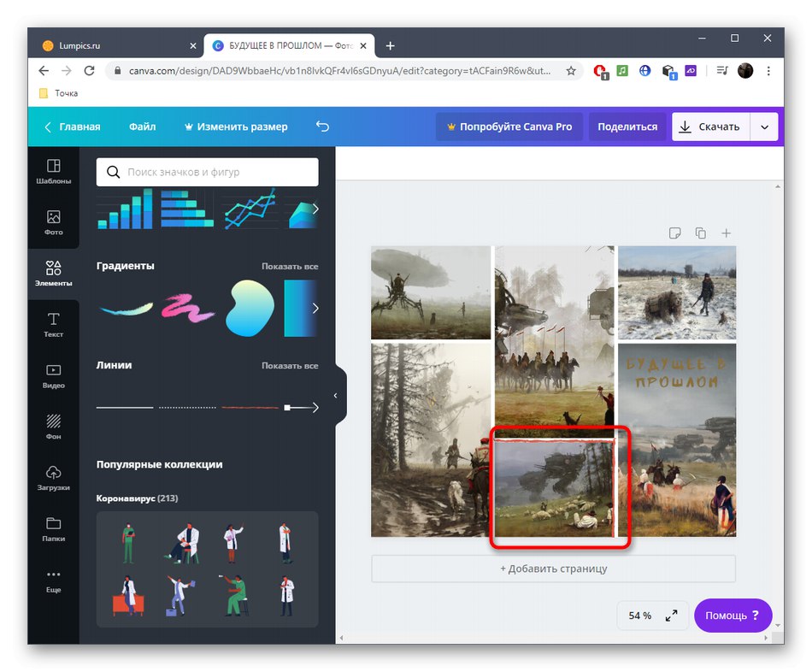Open the Текст sidebar panel

53,325
